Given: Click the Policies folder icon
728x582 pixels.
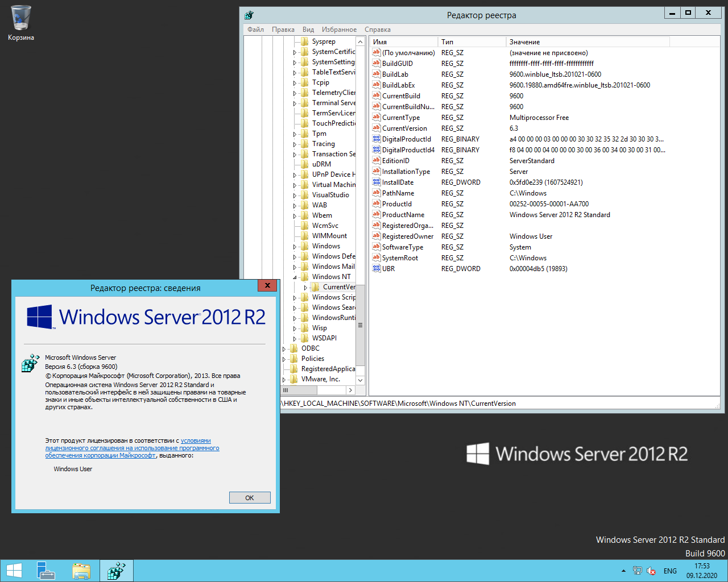Looking at the screenshot, I should point(294,359).
